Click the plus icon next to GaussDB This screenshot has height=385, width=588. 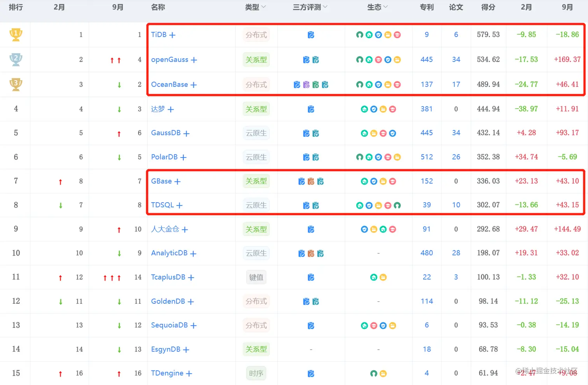[x=186, y=133]
